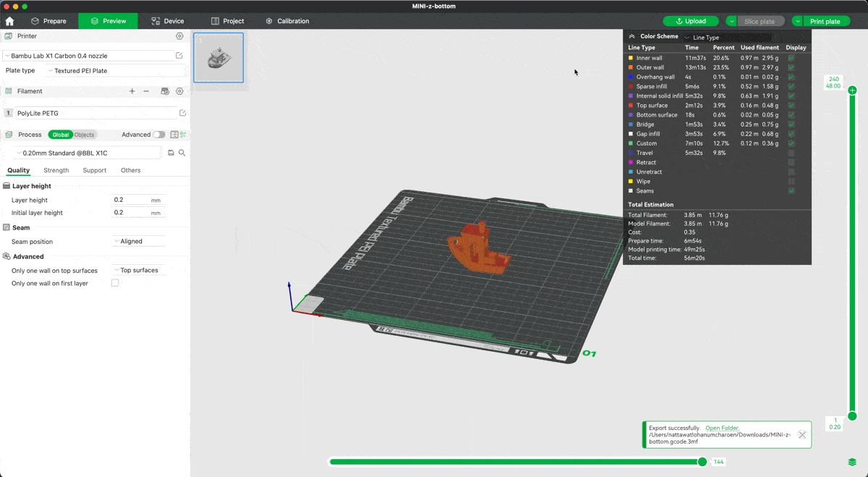Check the Travel display checkbox

(791, 153)
